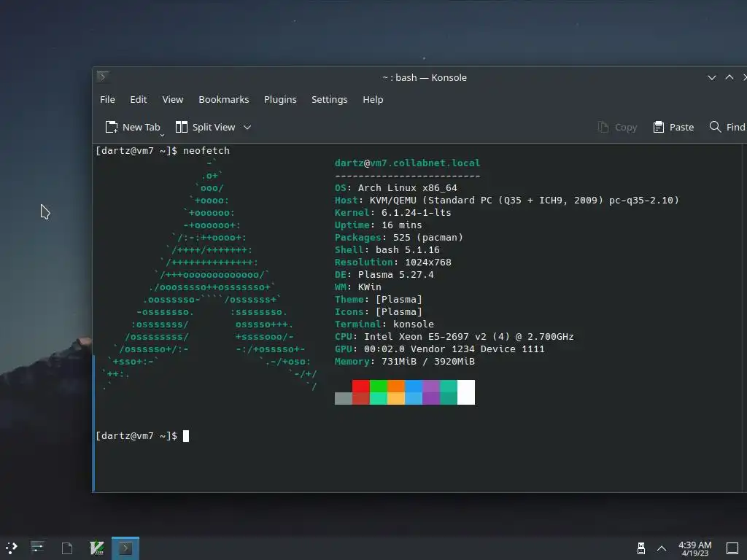Click the Copy toolbar button
Viewport: 747px width, 560px height.
(x=617, y=127)
